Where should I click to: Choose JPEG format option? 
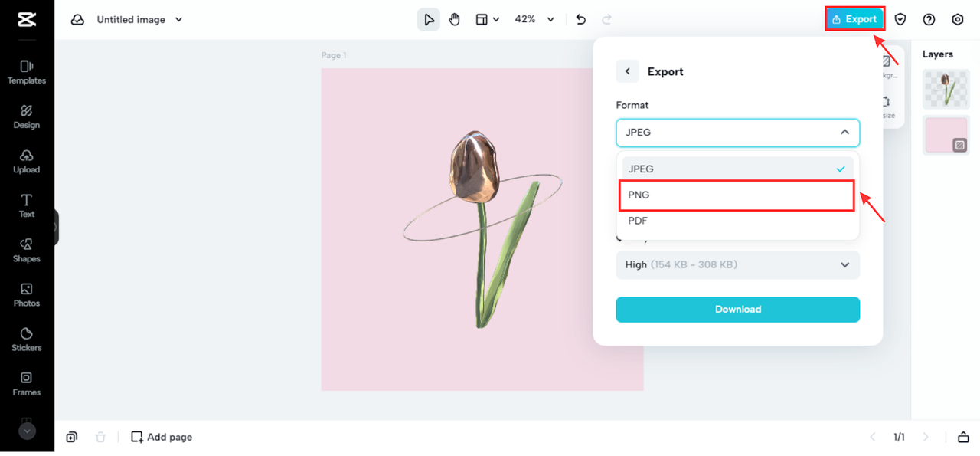[x=737, y=169]
